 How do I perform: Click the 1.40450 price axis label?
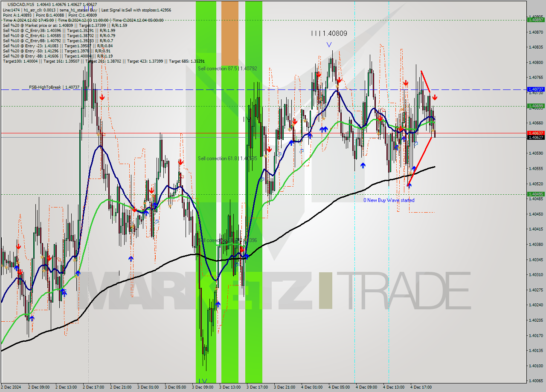pyautogui.click(x=536, y=214)
